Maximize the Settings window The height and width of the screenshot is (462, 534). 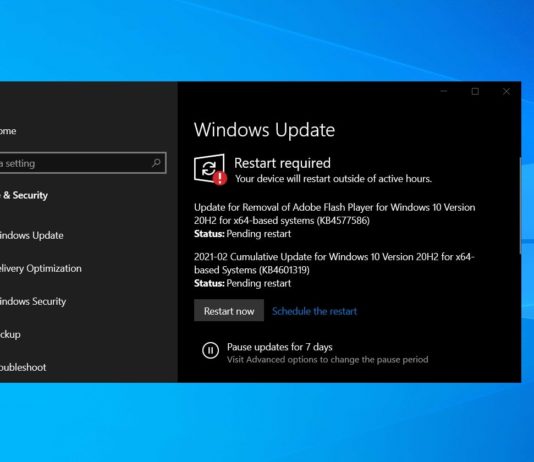[x=475, y=91]
